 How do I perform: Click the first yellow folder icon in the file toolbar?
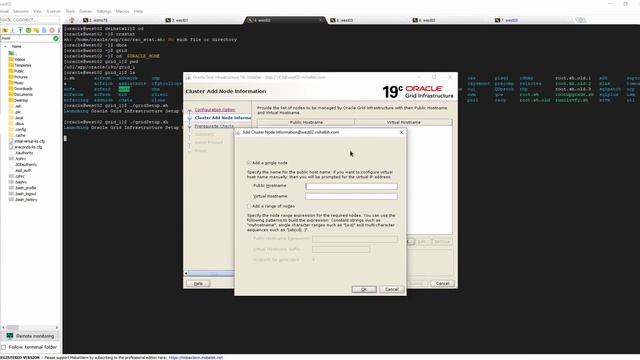[5, 30]
